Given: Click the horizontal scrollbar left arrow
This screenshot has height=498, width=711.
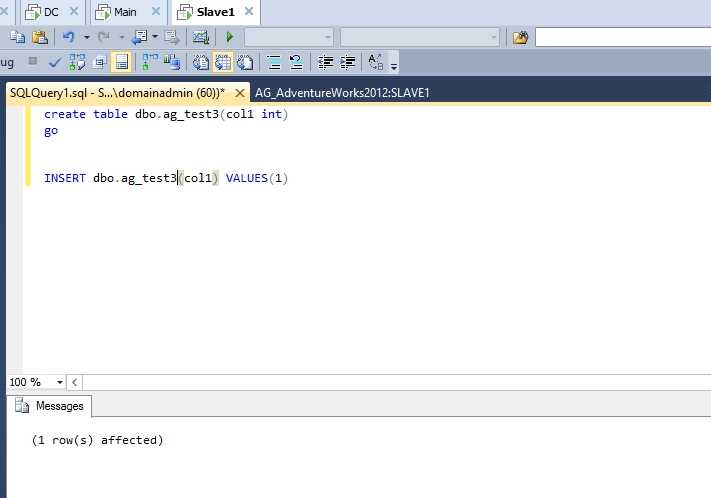Looking at the screenshot, I should (x=74, y=382).
